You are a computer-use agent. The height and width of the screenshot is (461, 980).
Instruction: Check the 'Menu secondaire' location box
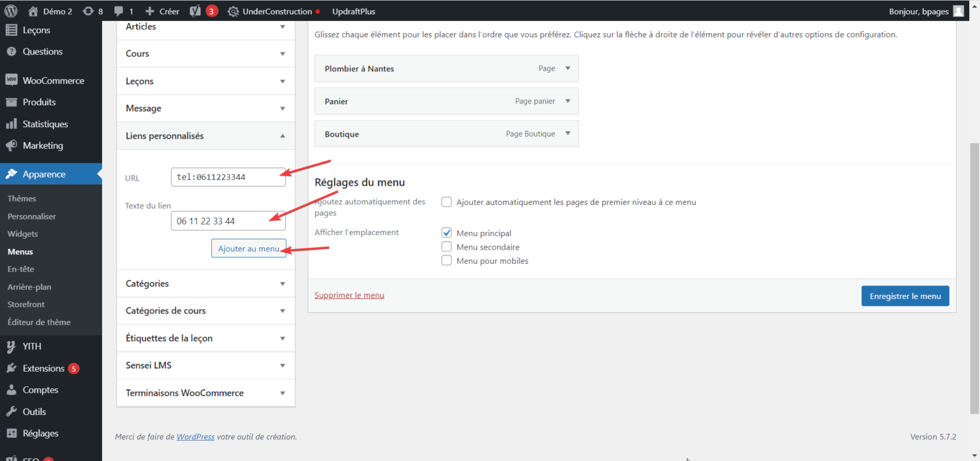pyautogui.click(x=446, y=246)
